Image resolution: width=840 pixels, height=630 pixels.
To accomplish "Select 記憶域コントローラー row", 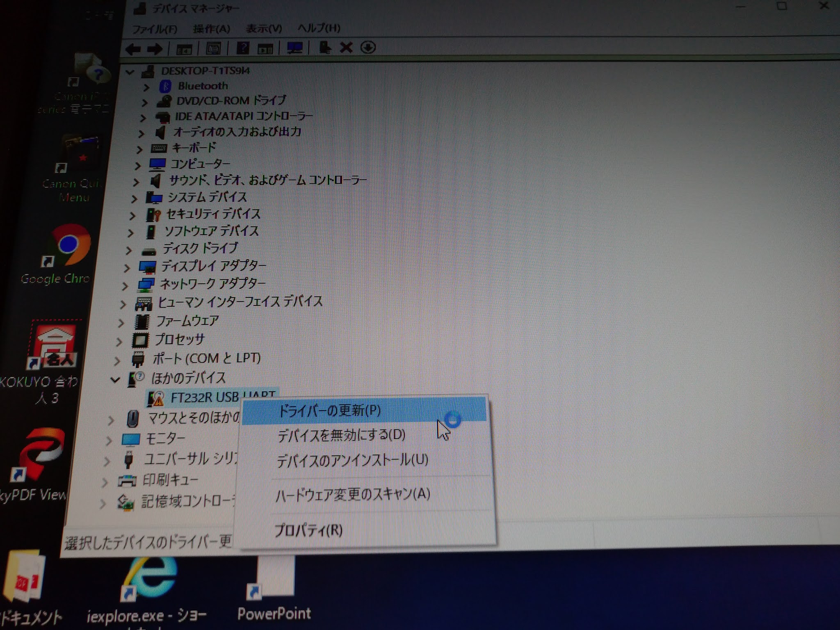I will (x=176, y=501).
